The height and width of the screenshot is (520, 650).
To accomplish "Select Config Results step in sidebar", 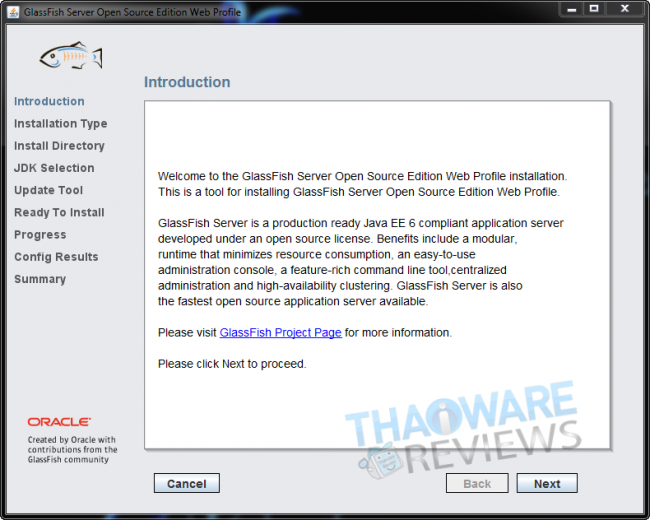I will (x=56, y=257).
